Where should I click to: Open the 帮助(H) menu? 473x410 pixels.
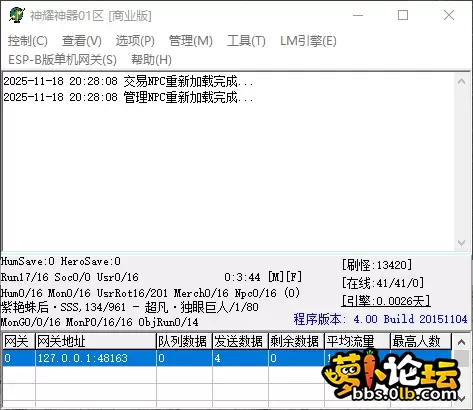coord(151,60)
